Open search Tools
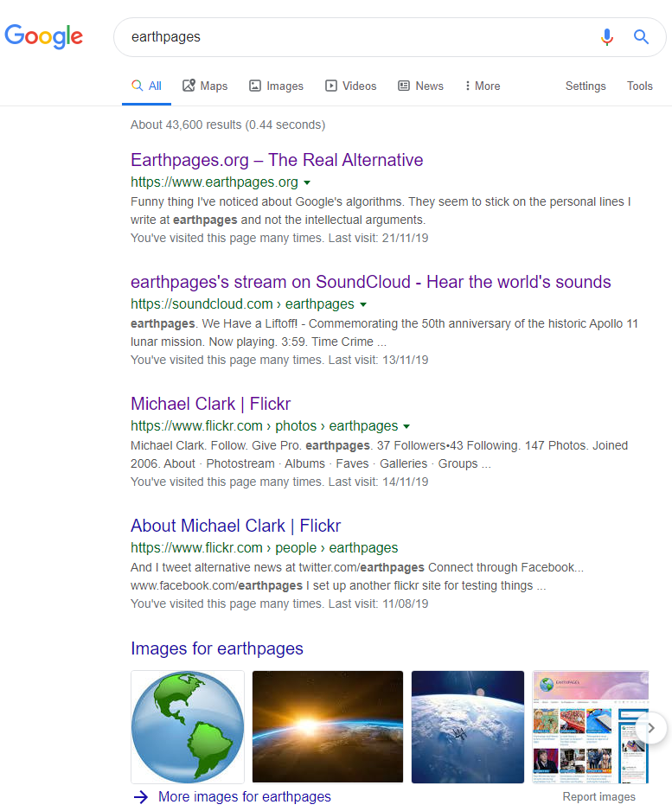The image size is (672, 811). click(639, 86)
